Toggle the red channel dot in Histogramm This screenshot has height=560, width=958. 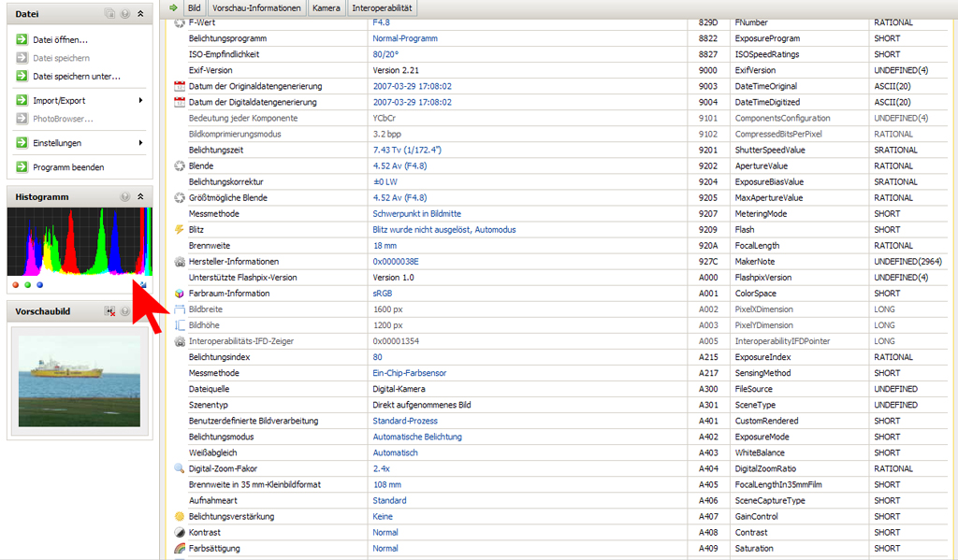coord(16,284)
